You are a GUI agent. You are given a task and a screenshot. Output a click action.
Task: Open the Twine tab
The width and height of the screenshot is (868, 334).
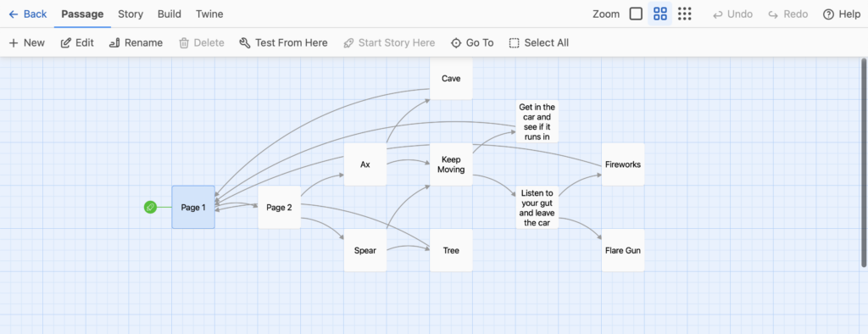210,14
